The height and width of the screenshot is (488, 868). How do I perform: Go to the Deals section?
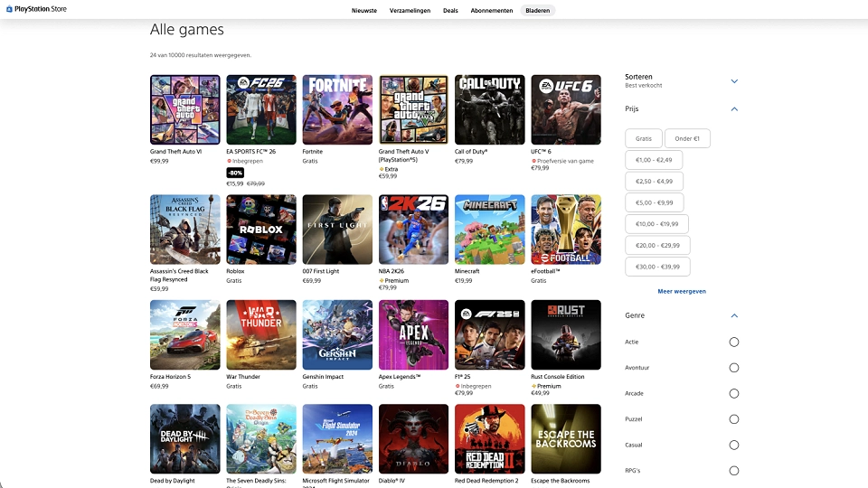450,11
